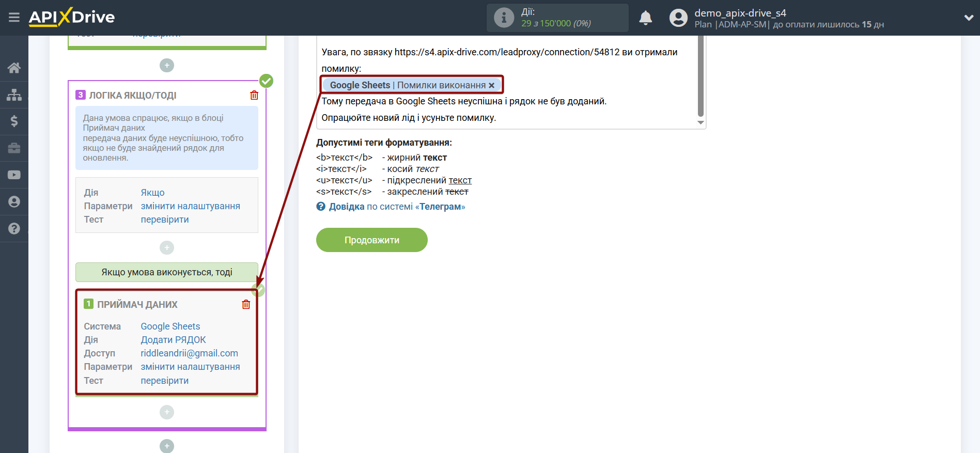The image size is (980, 453).
Task: Change settings of the Logic block
Action: 190,206
